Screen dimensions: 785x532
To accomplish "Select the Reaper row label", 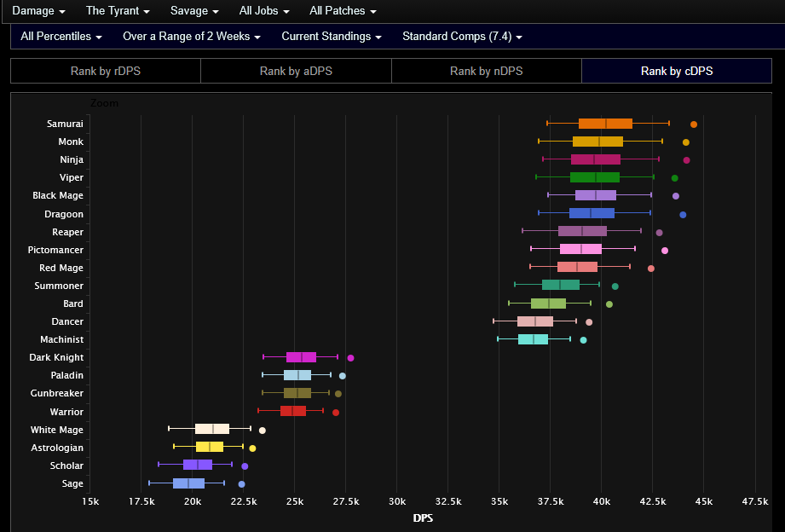I will tap(67, 232).
